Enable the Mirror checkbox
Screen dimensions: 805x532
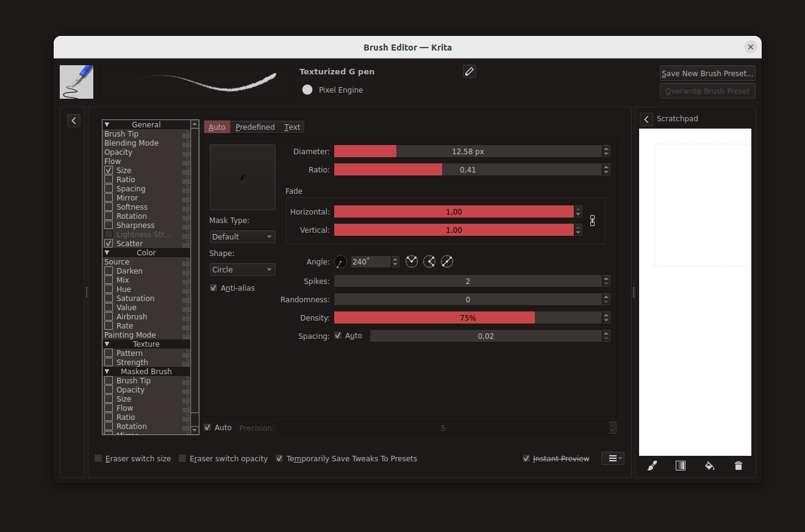tap(109, 198)
